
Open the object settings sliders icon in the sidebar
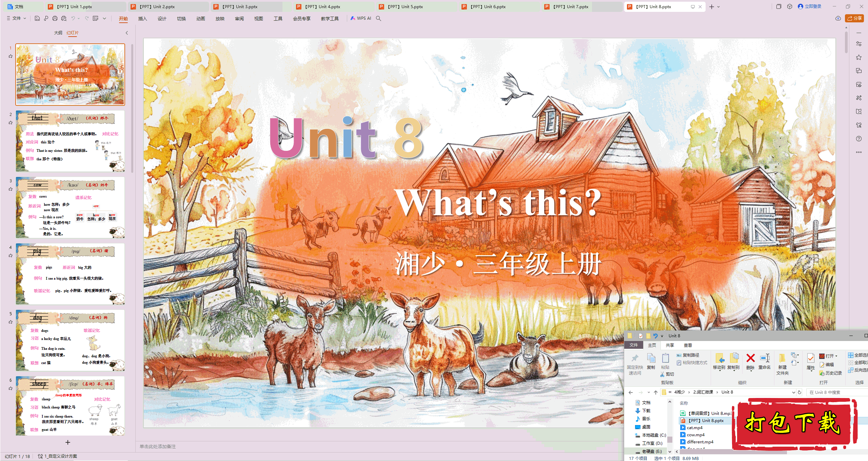(859, 44)
